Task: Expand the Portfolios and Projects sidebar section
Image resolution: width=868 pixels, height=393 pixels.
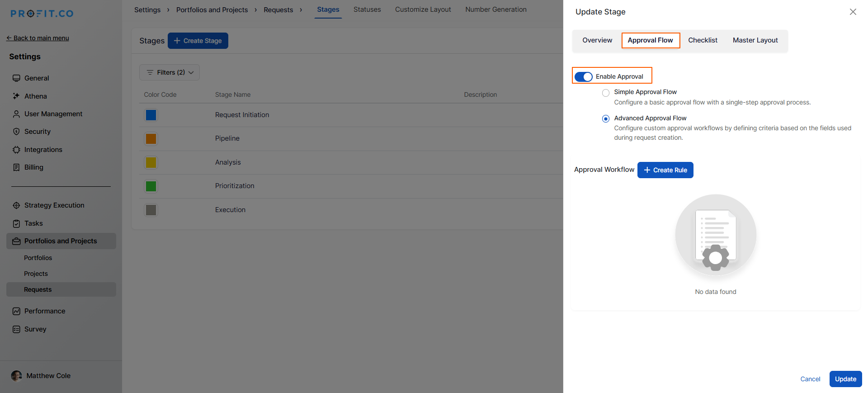Action: coord(61,241)
